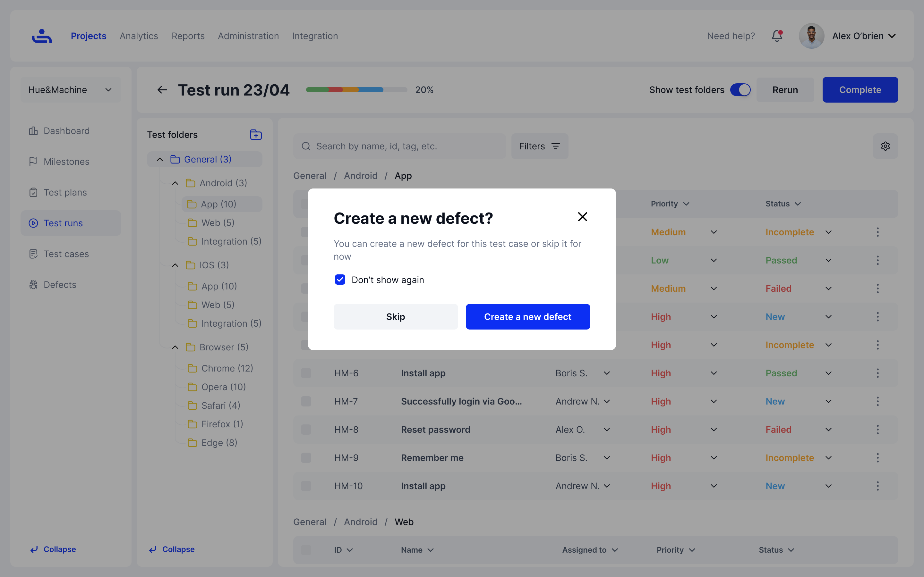This screenshot has width=924, height=577.
Task: Open the Analytics tab in top navigation
Action: (x=139, y=36)
